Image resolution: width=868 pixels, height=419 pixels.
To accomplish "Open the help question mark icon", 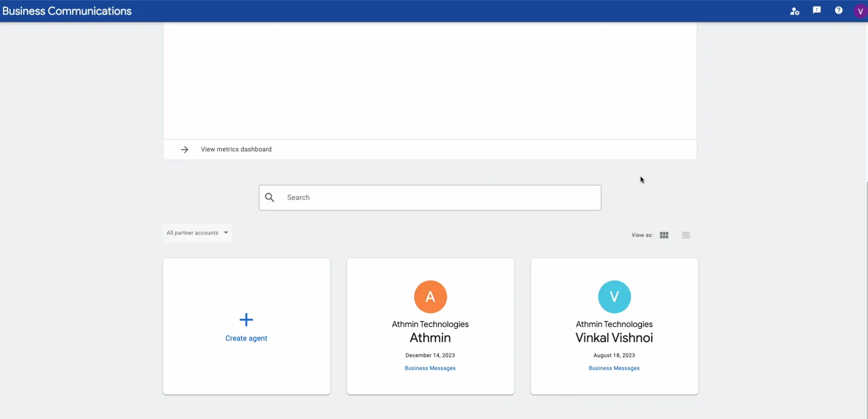I will [x=838, y=10].
